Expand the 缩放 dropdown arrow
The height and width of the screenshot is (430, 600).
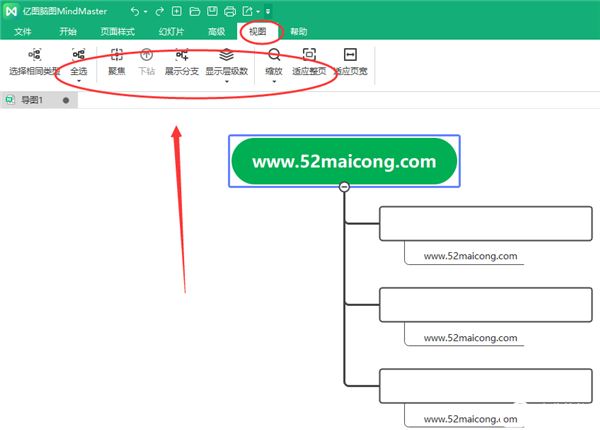click(274, 81)
